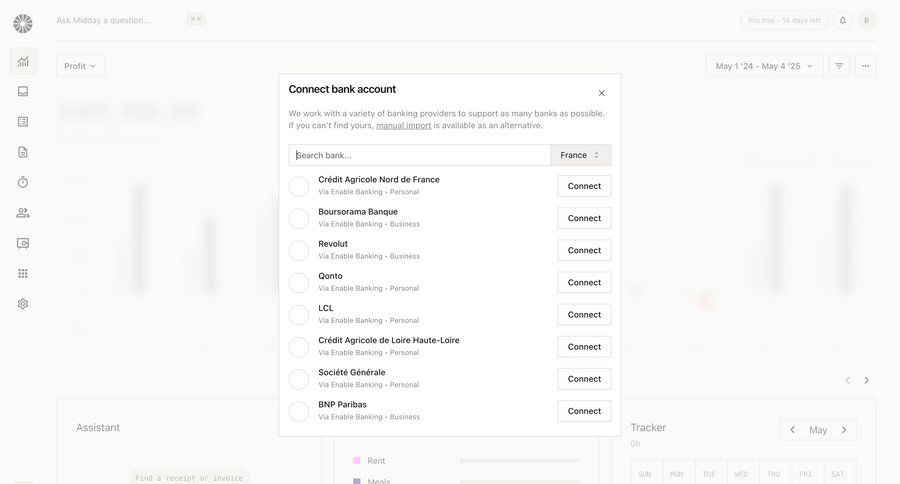Open the Apps grid icon in sidebar
This screenshot has width=900, height=484.
[x=23, y=273]
